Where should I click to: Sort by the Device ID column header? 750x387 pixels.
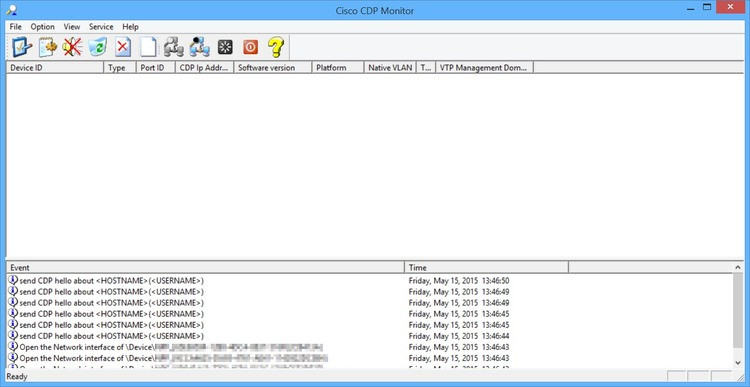[55, 67]
